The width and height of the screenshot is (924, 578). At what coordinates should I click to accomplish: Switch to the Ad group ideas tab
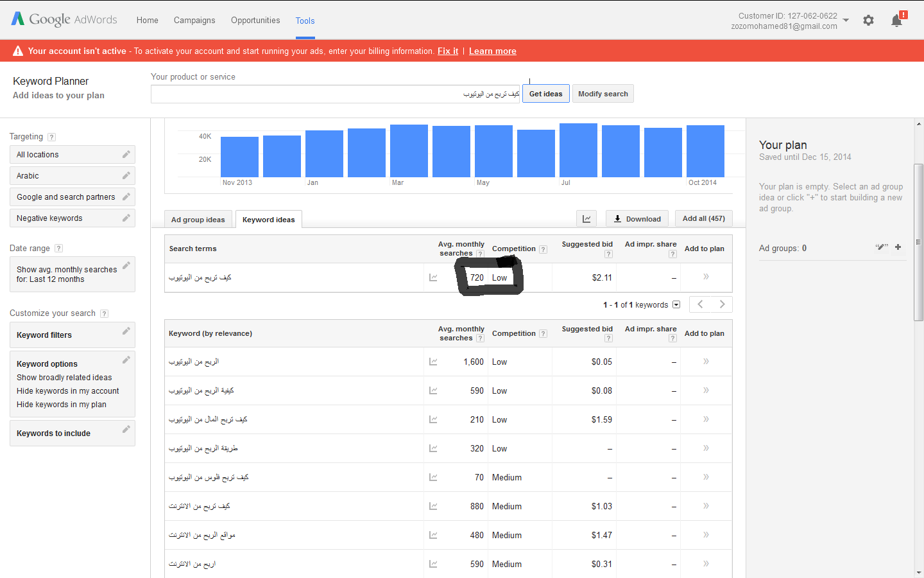pos(198,220)
